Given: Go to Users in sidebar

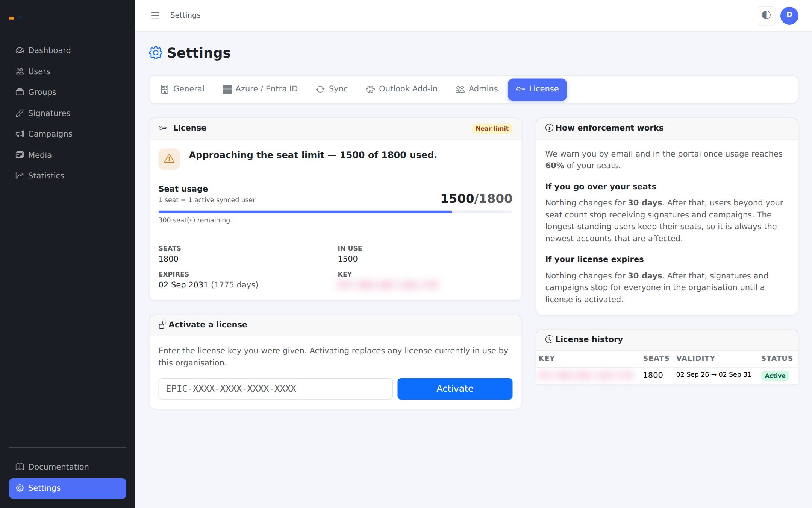Looking at the screenshot, I should tap(68, 71).
